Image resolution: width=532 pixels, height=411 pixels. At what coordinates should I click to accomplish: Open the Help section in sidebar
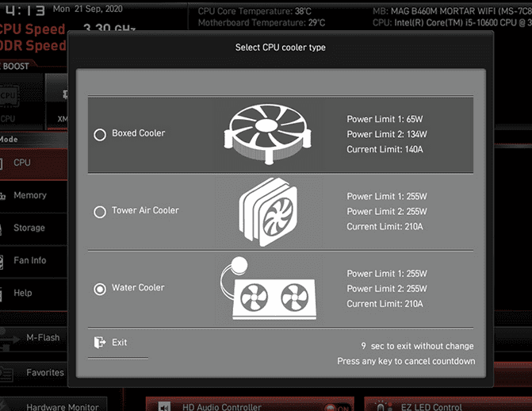coord(33,293)
